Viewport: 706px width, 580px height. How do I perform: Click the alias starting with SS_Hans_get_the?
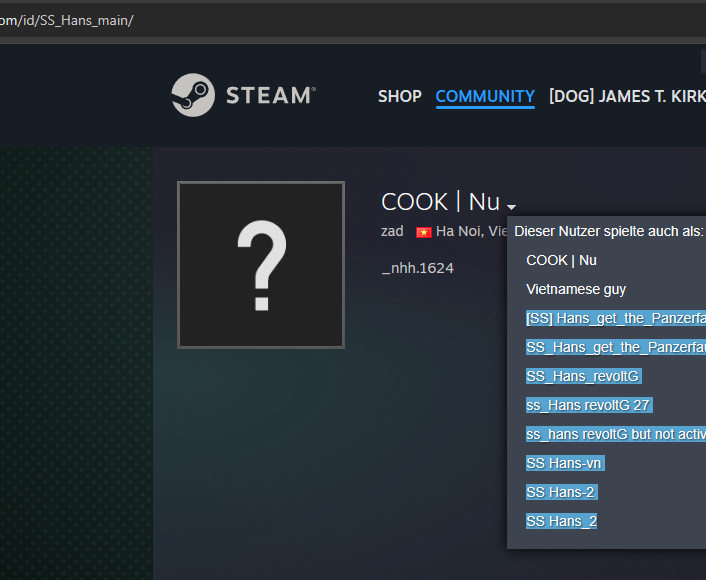coord(615,347)
